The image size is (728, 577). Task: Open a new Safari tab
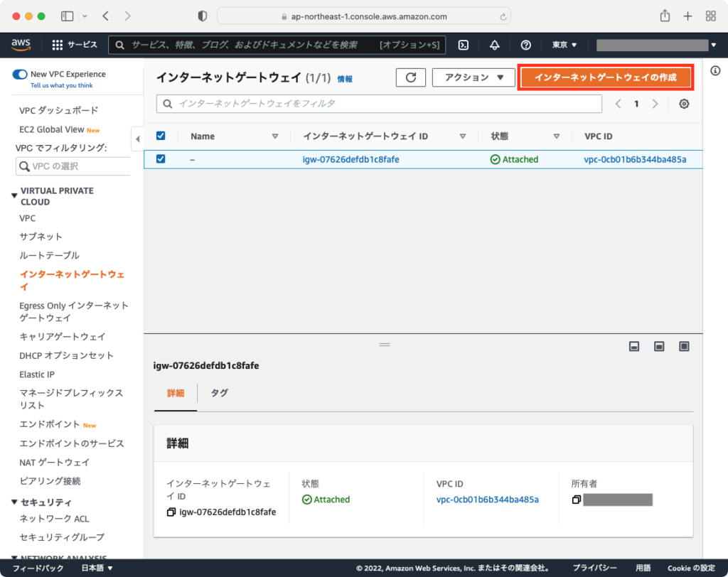(x=687, y=16)
